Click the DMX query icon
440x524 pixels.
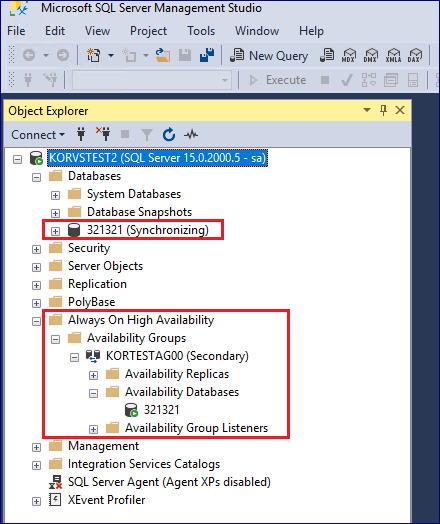coord(371,55)
